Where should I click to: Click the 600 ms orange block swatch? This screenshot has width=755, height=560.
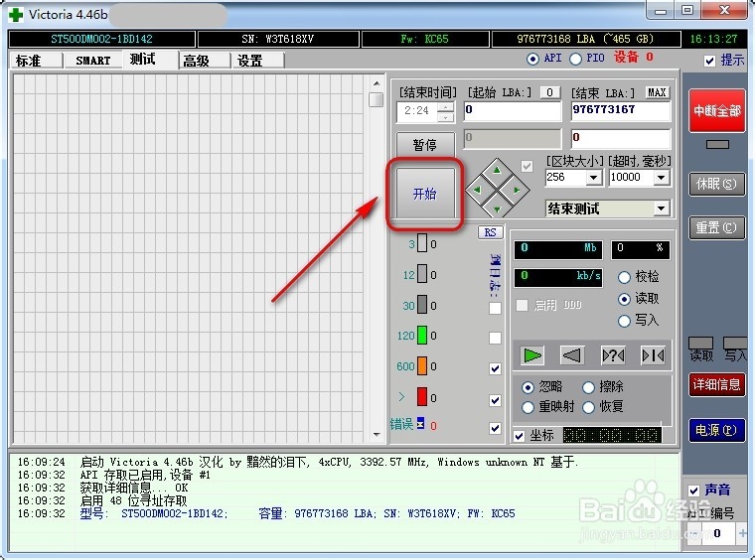point(422,366)
